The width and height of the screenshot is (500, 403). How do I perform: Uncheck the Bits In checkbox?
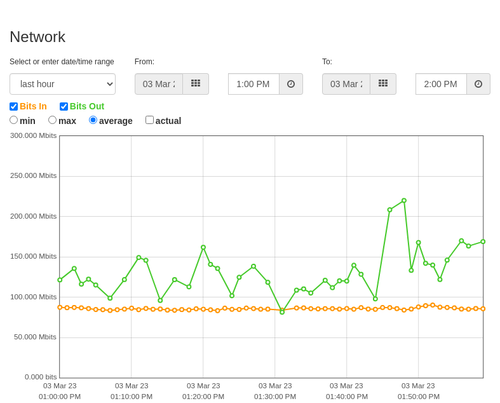pyautogui.click(x=14, y=106)
